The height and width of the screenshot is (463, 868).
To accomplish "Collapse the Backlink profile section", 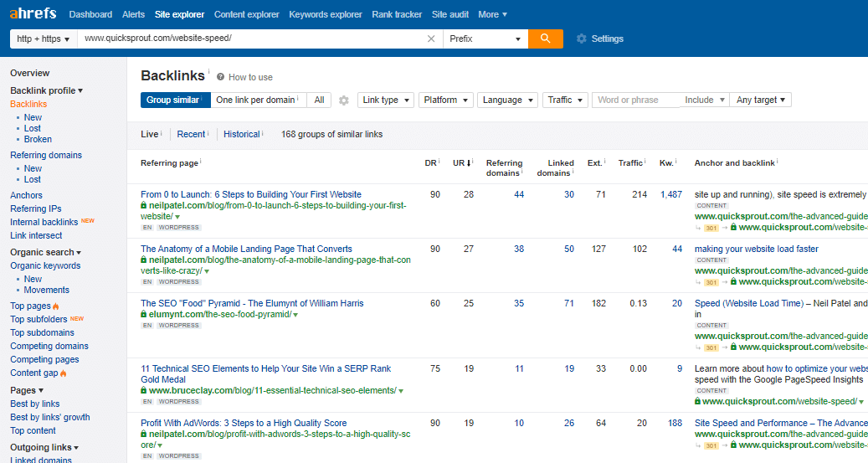I will [x=47, y=90].
